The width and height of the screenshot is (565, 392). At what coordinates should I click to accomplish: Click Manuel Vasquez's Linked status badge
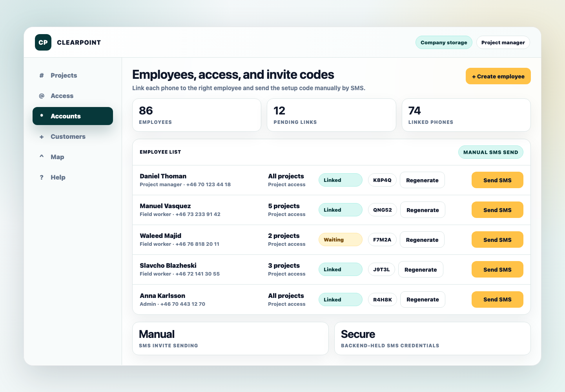tap(341, 210)
